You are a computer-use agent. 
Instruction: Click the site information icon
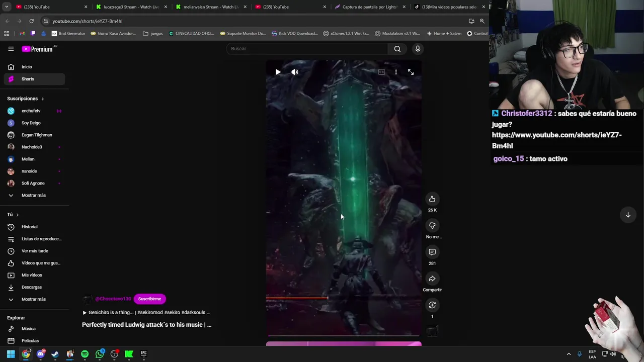pos(46,21)
